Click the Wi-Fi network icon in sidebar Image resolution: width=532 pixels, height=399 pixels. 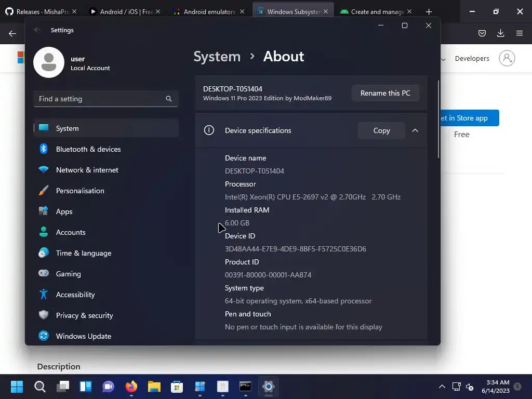pyautogui.click(x=44, y=169)
